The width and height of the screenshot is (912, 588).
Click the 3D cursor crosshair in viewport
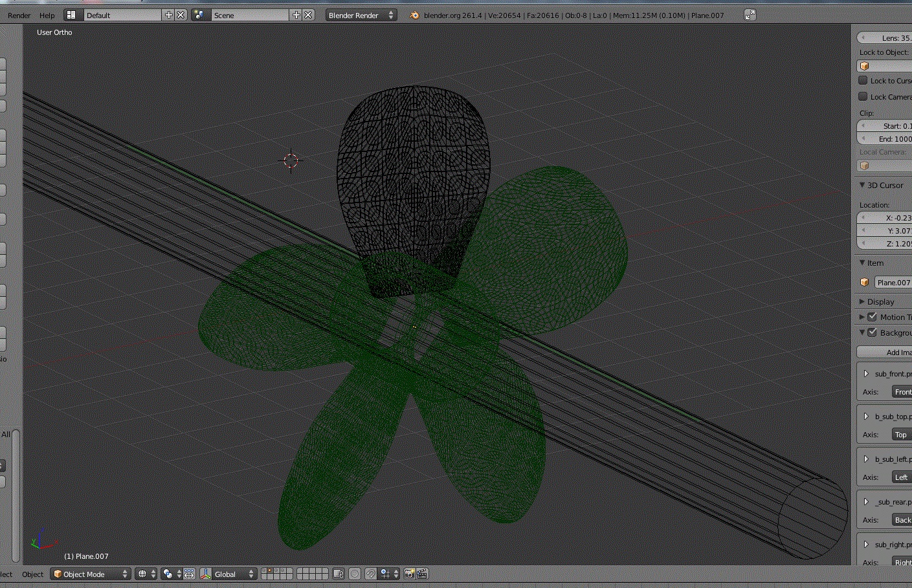pos(291,160)
